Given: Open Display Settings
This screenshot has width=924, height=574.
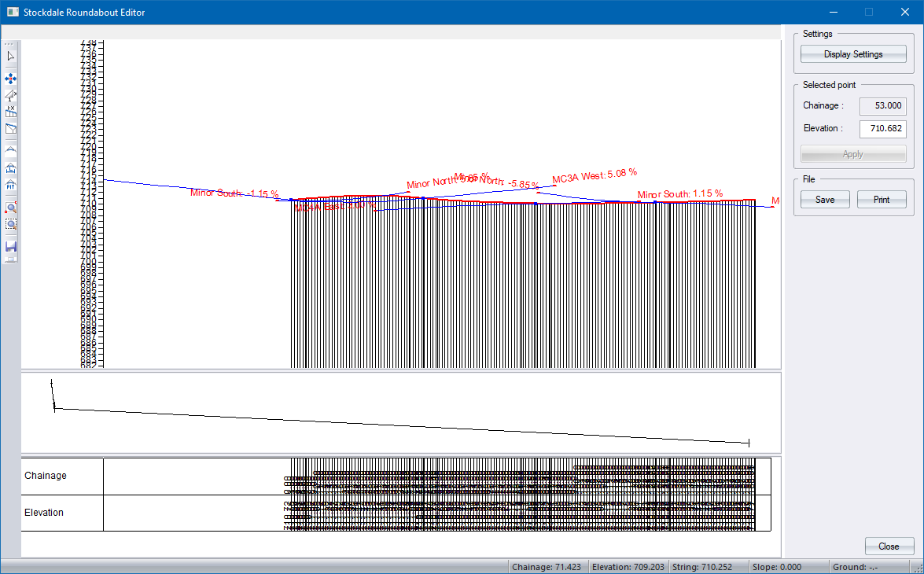Looking at the screenshot, I should (x=853, y=54).
